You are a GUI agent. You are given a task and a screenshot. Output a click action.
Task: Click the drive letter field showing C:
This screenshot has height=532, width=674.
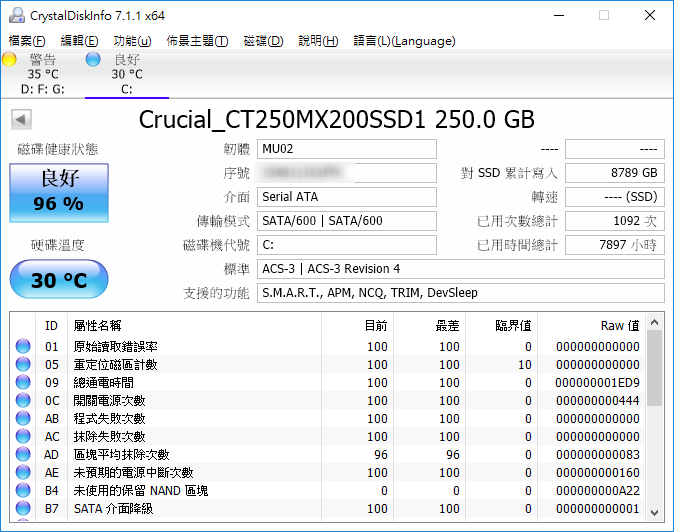(x=346, y=245)
